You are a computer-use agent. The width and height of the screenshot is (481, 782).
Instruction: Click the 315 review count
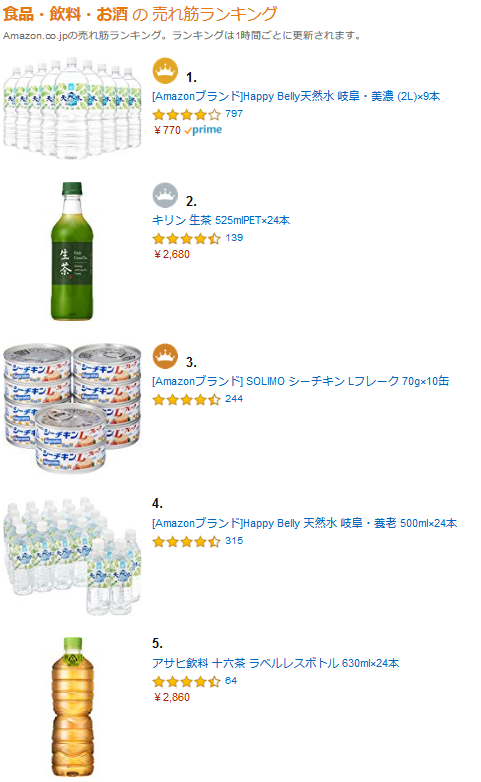tap(234, 541)
